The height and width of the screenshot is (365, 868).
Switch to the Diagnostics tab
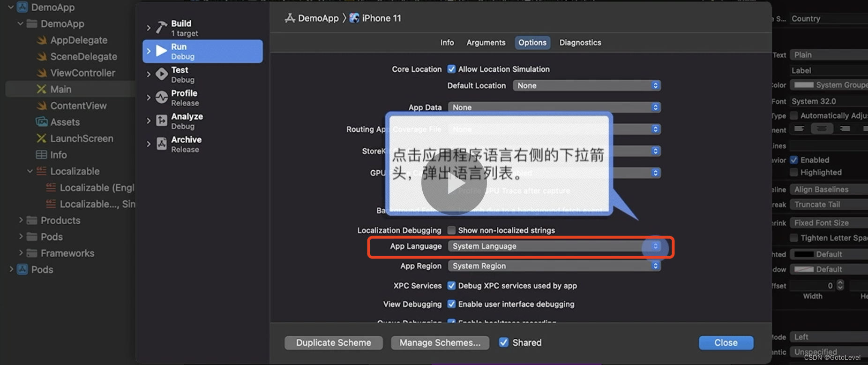click(580, 43)
